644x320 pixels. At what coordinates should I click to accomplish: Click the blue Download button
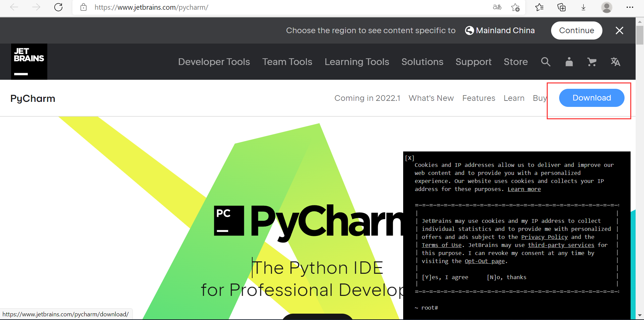(592, 98)
